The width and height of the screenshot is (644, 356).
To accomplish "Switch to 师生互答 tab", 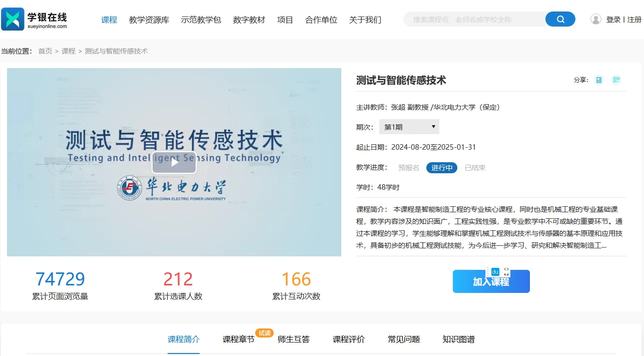I will (294, 339).
